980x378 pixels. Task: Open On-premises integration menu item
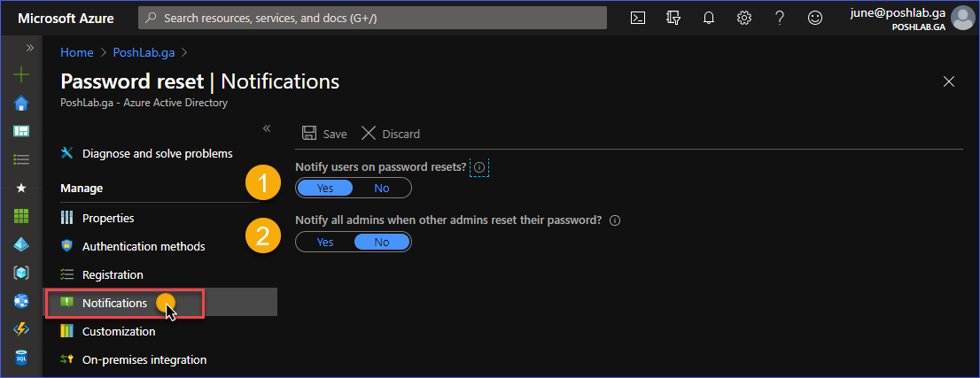click(144, 360)
